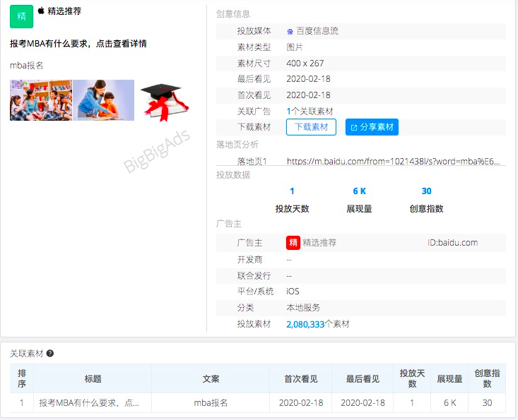This screenshot has width=518, height=420.
Task: Click the Apple platform icon beside 精选推荐
Action: point(41,11)
